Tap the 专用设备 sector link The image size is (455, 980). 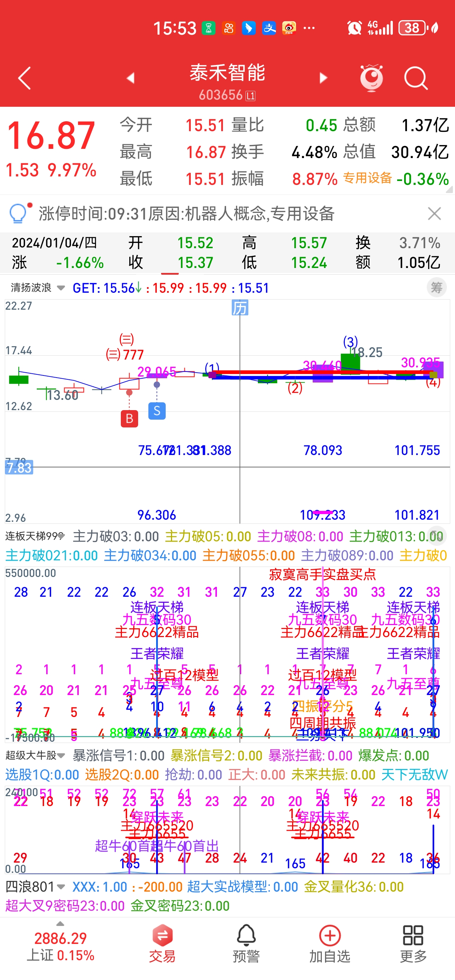[x=367, y=178]
